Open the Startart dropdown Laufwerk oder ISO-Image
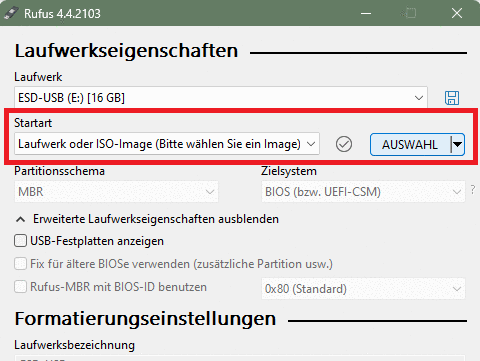 (x=167, y=144)
